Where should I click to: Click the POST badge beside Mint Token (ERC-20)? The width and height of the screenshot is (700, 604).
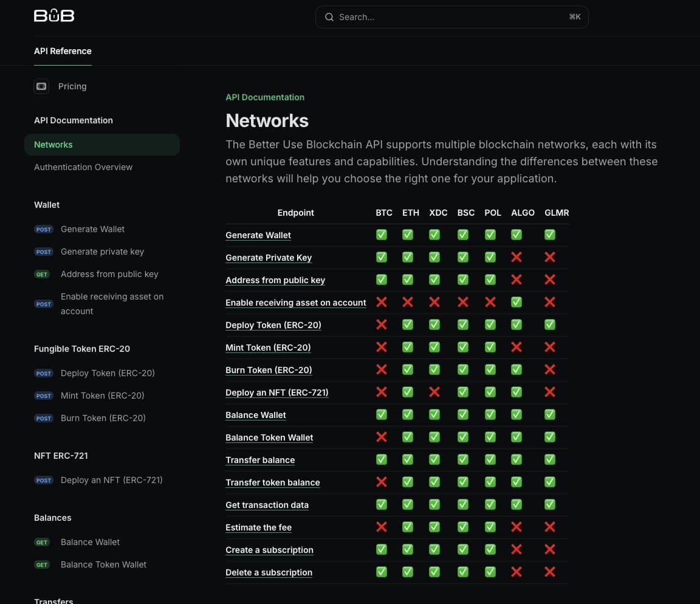[44, 396]
